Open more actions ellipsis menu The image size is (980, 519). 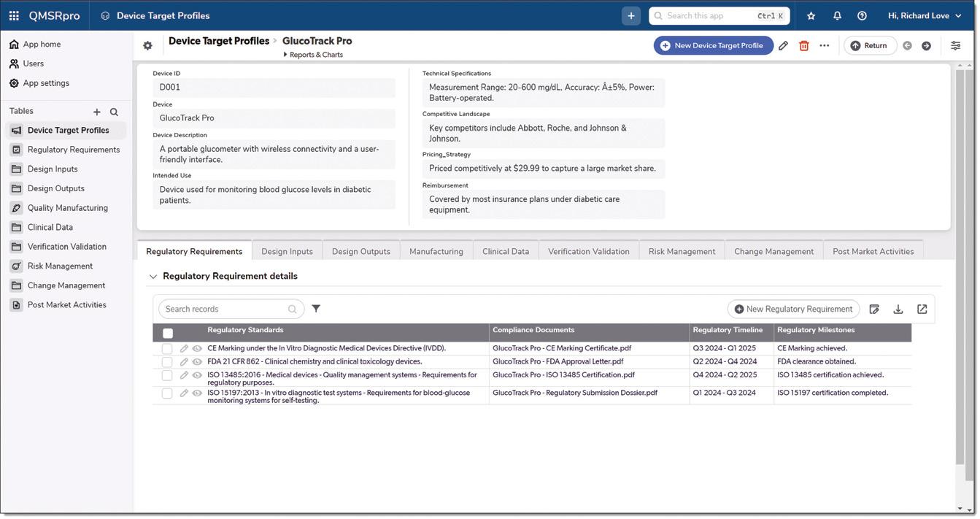824,45
